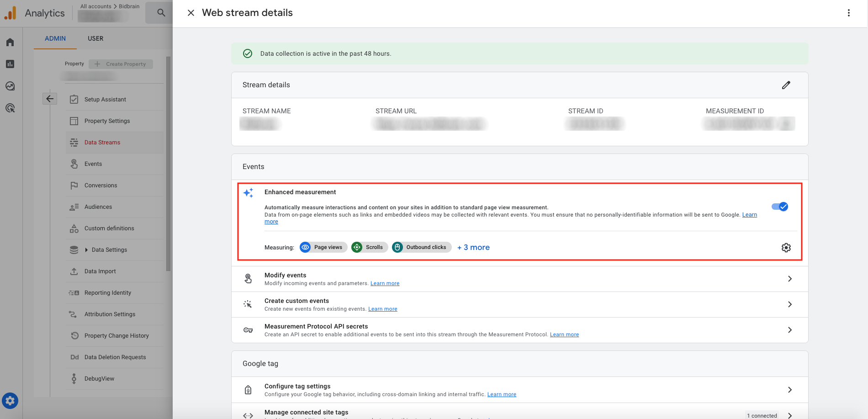Open Learn more under Modify events

pyautogui.click(x=385, y=283)
